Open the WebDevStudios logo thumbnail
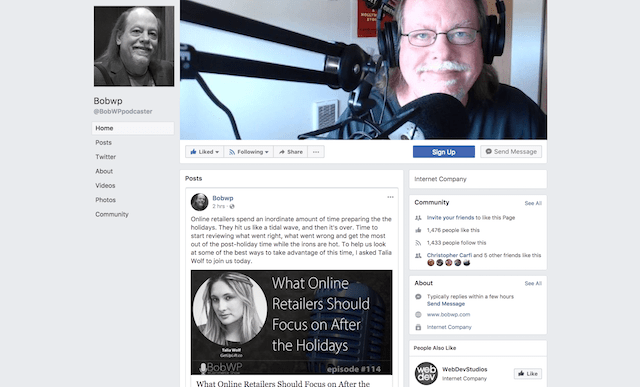 coord(426,374)
